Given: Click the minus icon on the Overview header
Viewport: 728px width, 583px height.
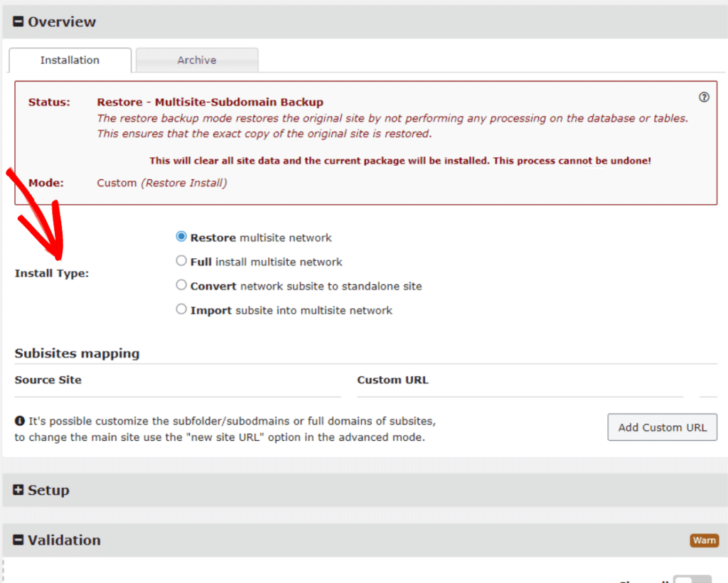Looking at the screenshot, I should coord(18,21).
